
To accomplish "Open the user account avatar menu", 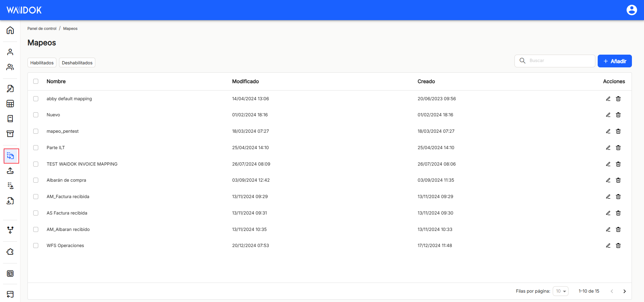I will pyautogui.click(x=632, y=10).
